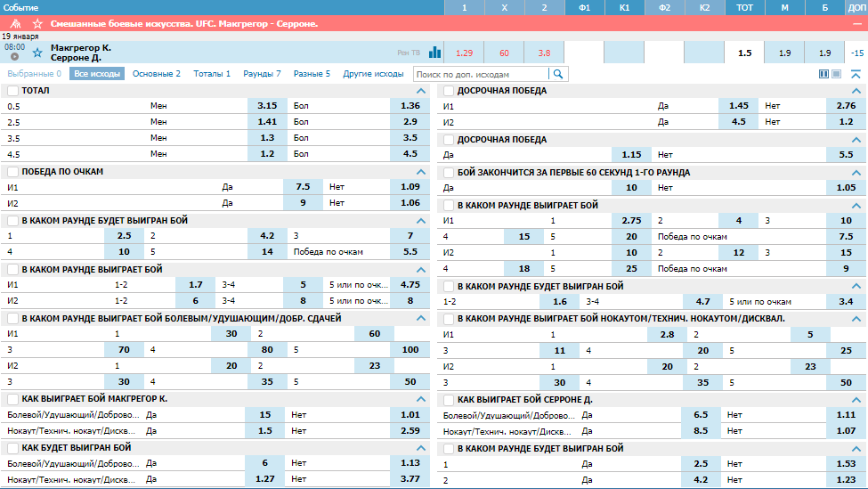Tick КАК ВЫИГРАЕТ БОЙ МАКГРЕГОР К. checkbox
Viewport: 868px width, 489px height.
pos(13,399)
